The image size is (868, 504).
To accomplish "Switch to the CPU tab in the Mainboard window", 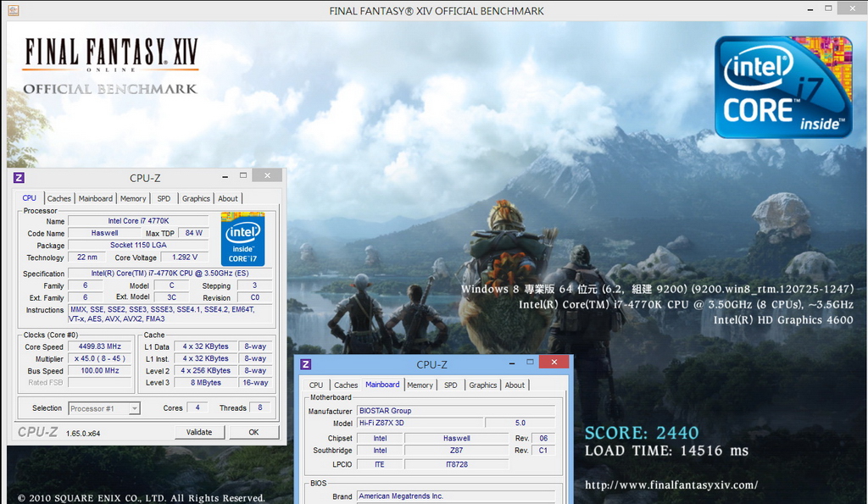I will pos(316,385).
